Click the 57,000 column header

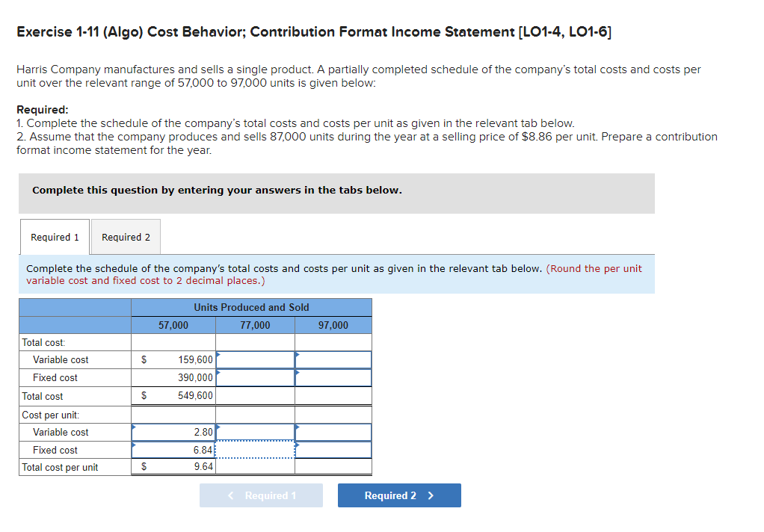172,324
